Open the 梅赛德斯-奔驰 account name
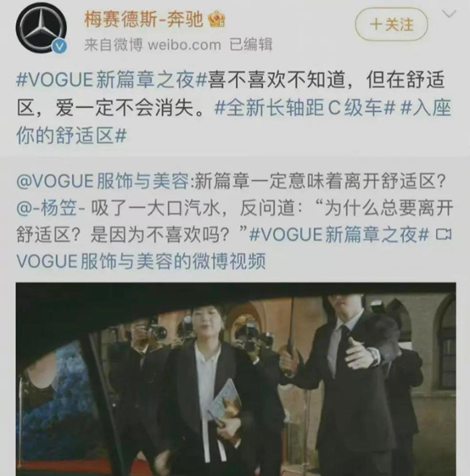The width and height of the screenshot is (470, 476). tap(143, 20)
